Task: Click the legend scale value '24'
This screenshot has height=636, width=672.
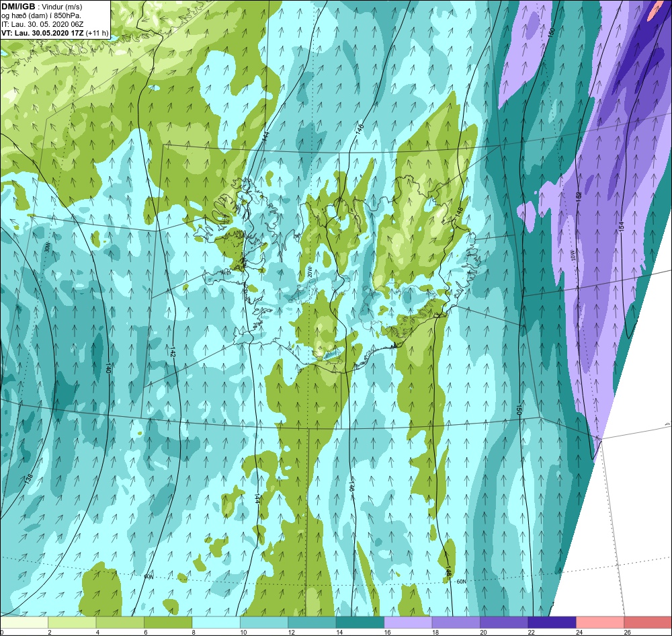Action: [x=579, y=632]
